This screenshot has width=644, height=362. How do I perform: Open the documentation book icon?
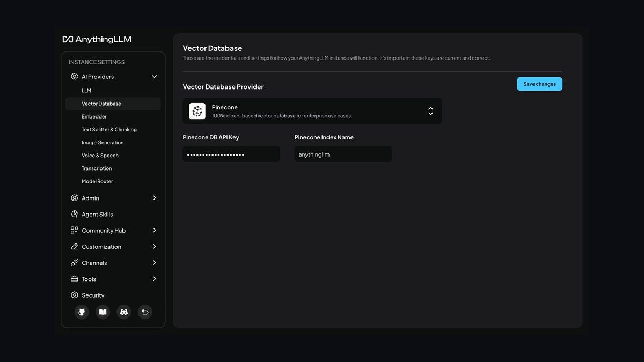[x=103, y=312]
